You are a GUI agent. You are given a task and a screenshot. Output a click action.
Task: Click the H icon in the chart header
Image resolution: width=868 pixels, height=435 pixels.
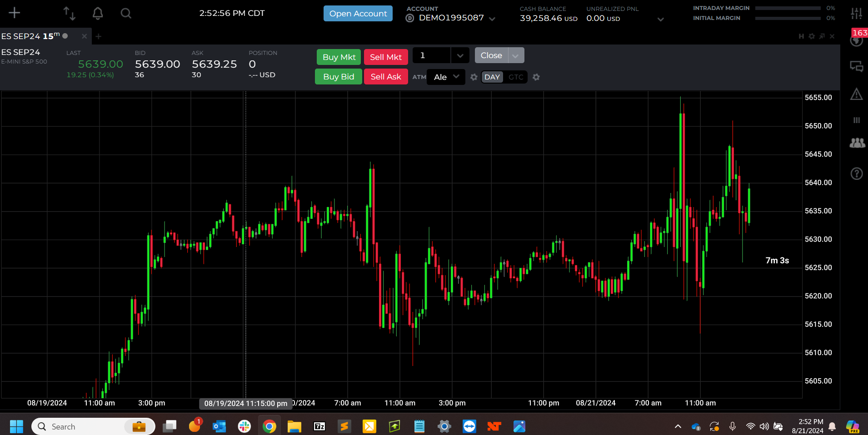[x=801, y=36]
